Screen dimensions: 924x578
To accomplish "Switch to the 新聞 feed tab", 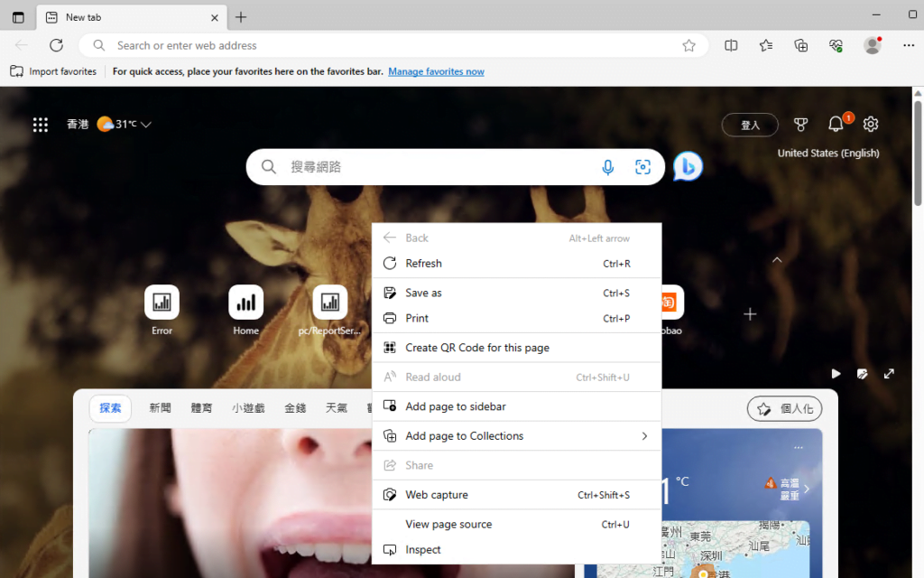I will point(160,408).
